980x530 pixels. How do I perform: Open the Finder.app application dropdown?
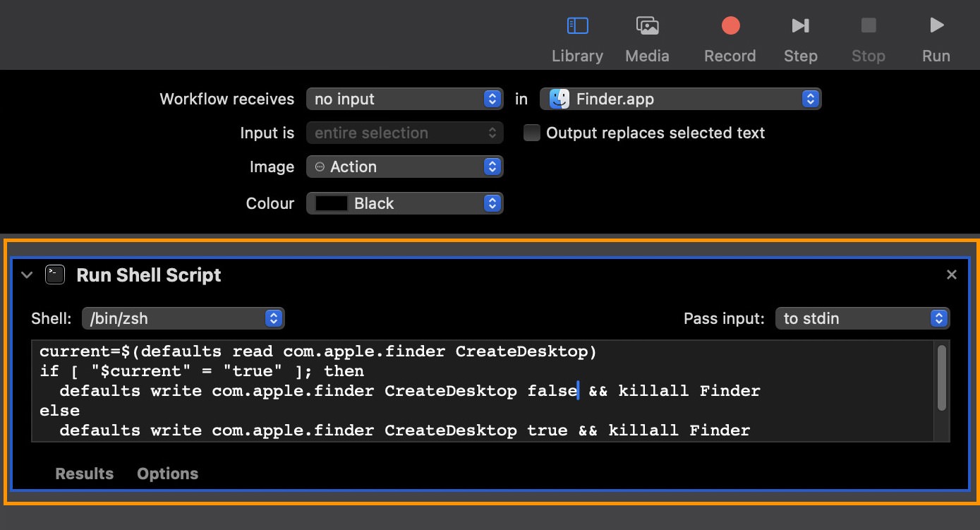pos(681,99)
